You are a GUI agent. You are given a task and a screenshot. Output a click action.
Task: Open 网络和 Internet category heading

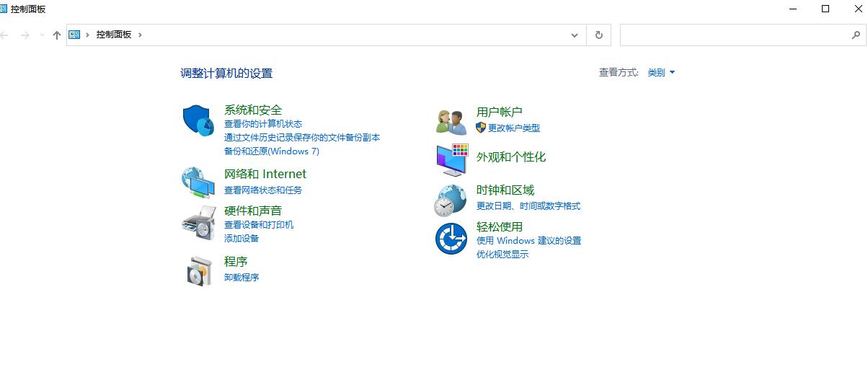tap(265, 174)
